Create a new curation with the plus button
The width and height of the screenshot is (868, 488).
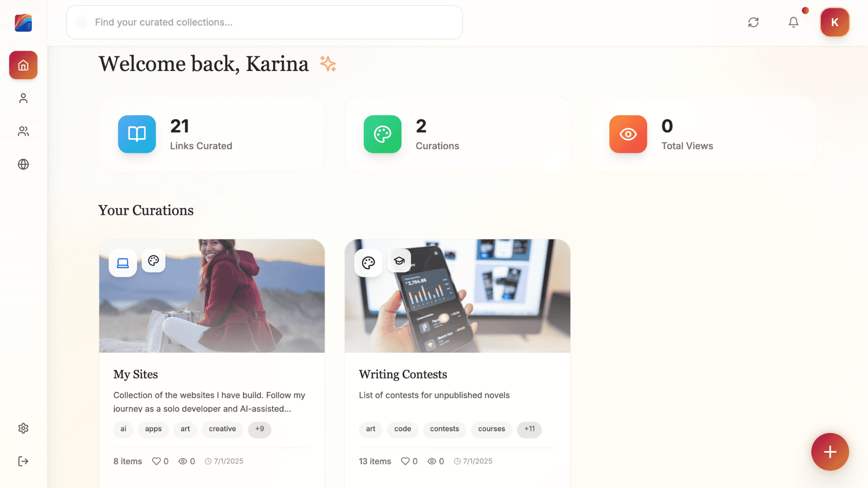point(830,451)
